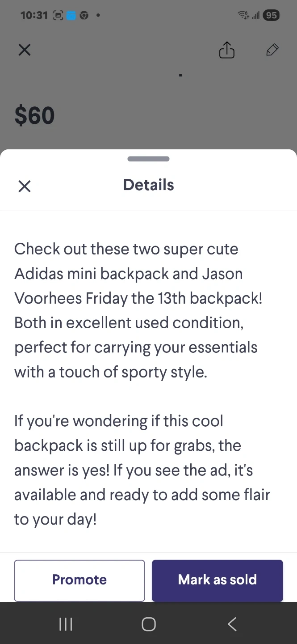Mark the listing as sold
Screen dimensions: 297x644
coord(217,580)
